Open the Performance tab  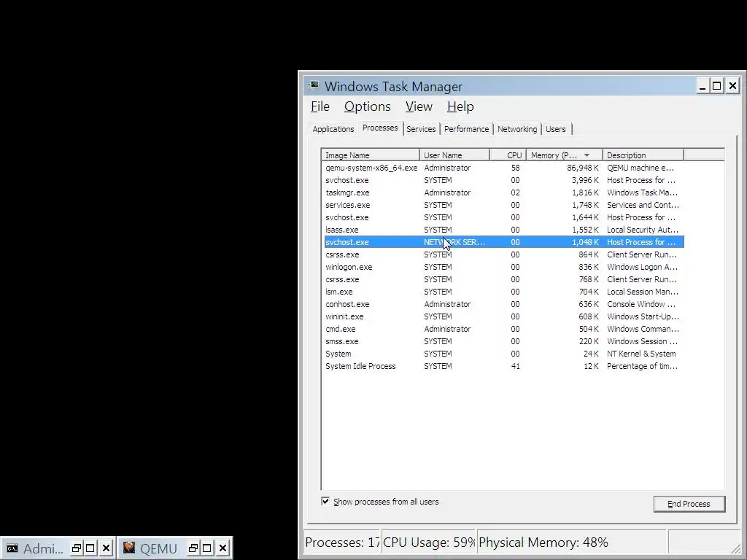466,129
